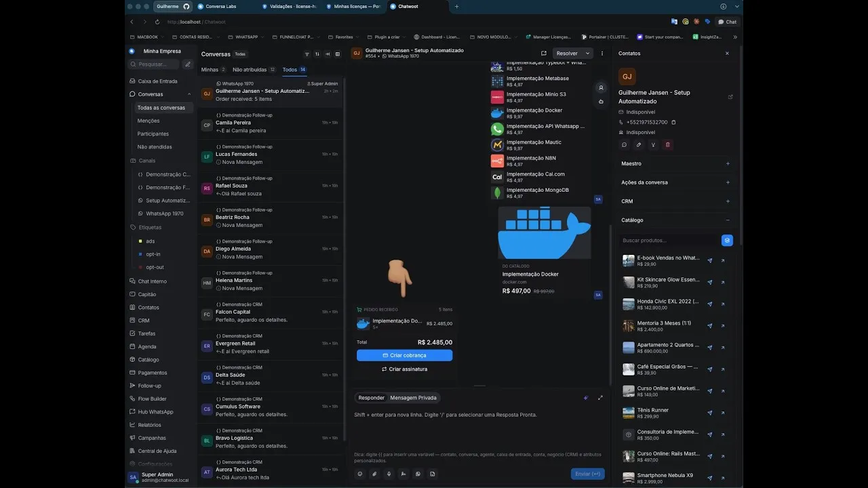This screenshot has width=868, height=488.
Task: Filter by the ads label
Action: tap(151, 241)
